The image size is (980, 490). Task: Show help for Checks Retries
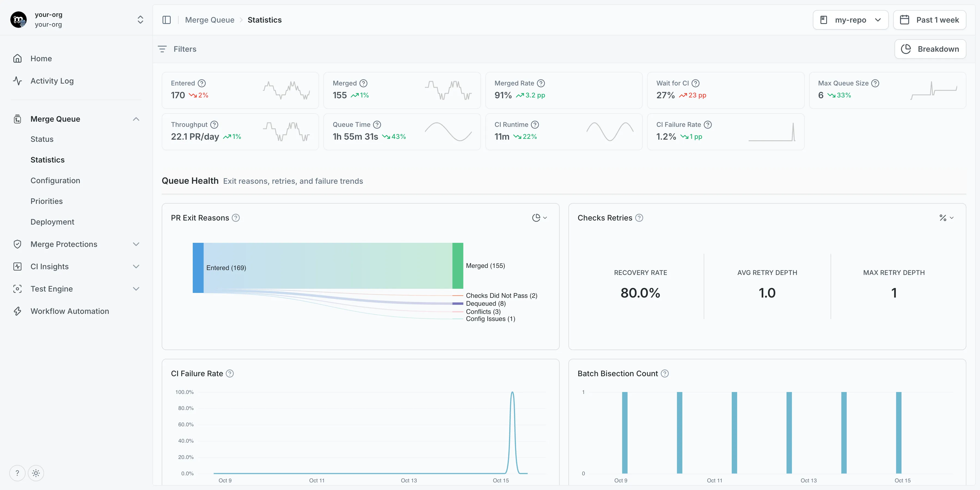pos(639,218)
